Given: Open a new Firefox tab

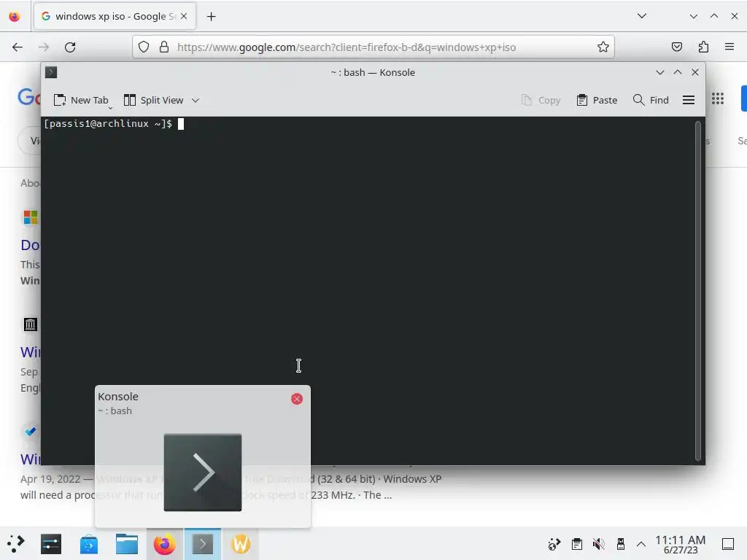Looking at the screenshot, I should coord(211,16).
